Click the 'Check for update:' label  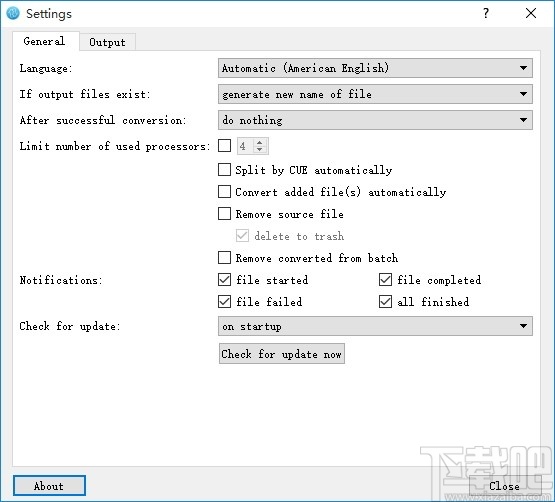pyautogui.click(x=70, y=326)
